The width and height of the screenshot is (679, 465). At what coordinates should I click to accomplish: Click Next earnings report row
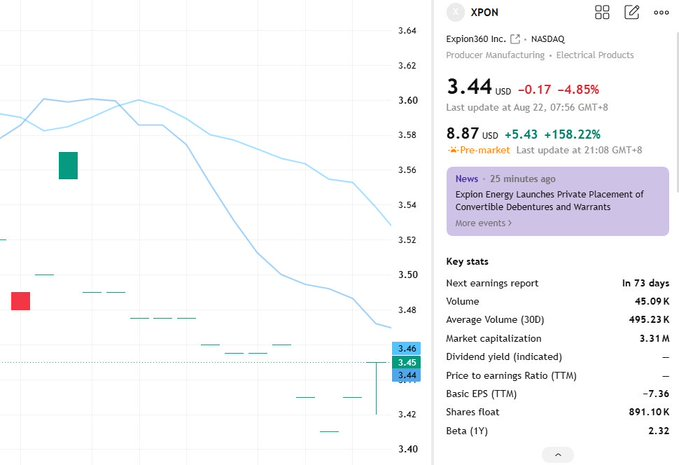[558, 283]
